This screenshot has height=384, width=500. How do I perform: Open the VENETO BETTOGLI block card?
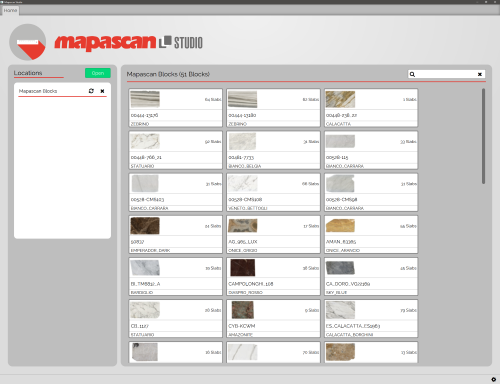[273, 192]
